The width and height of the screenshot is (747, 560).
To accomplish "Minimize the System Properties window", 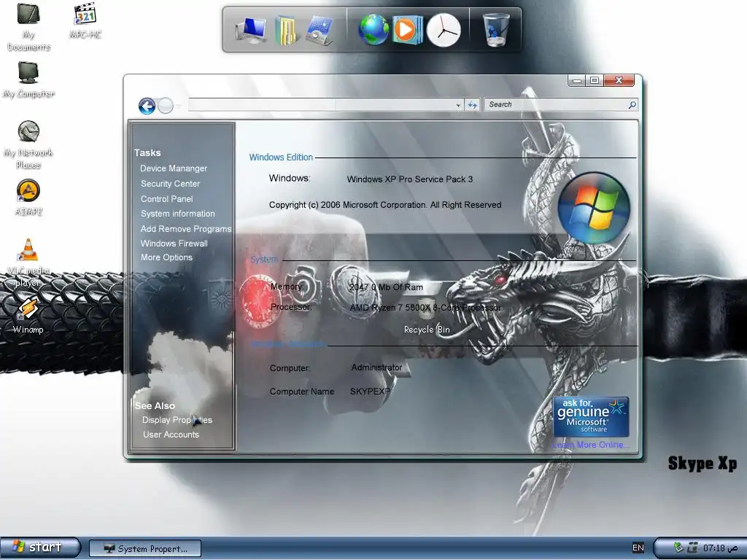I will point(577,80).
